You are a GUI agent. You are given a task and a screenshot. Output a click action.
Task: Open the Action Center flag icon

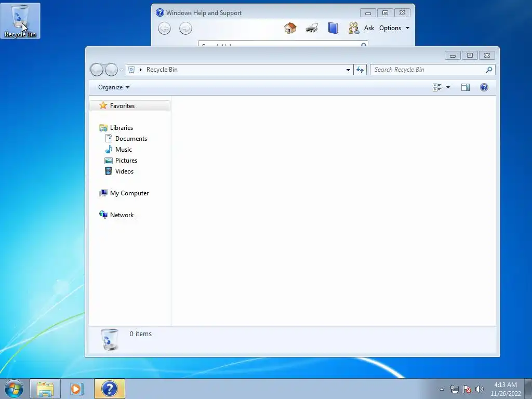(467, 389)
